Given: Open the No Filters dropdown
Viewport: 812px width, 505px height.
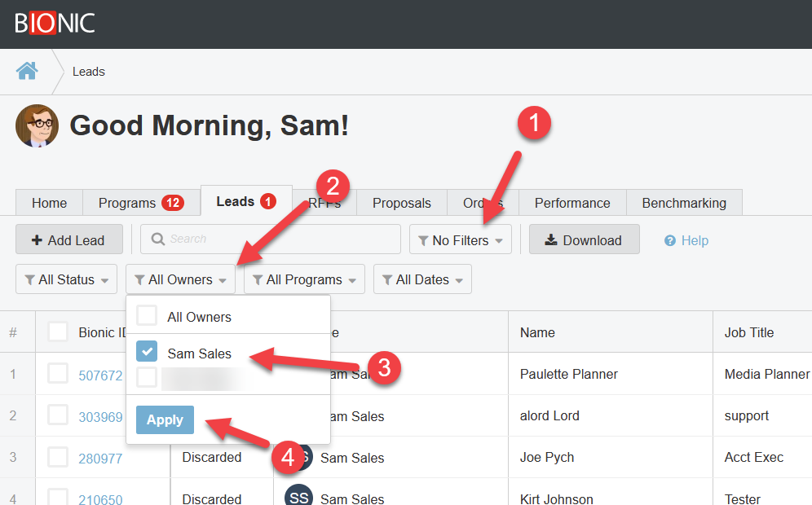Looking at the screenshot, I should pyautogui.click(x=460, y=239).
